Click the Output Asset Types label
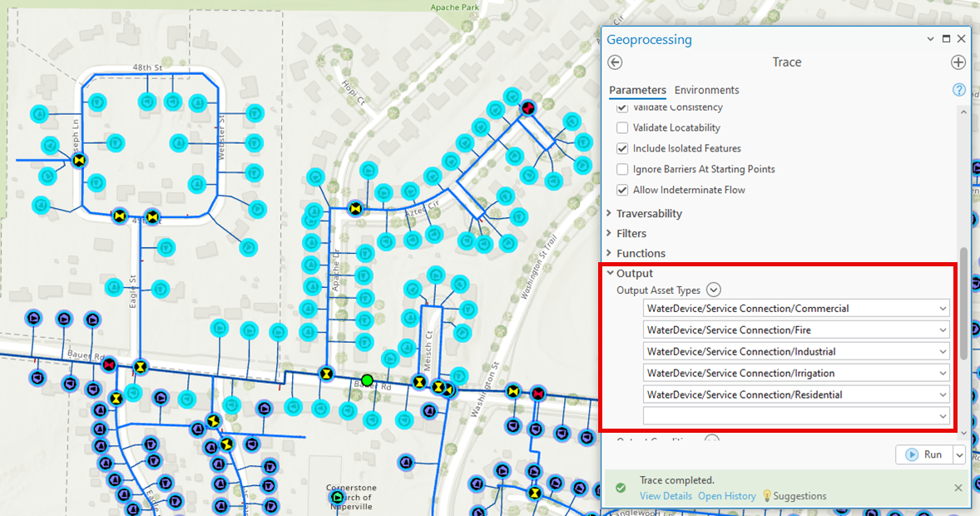The image size is (980, 516). coord(659,290)
